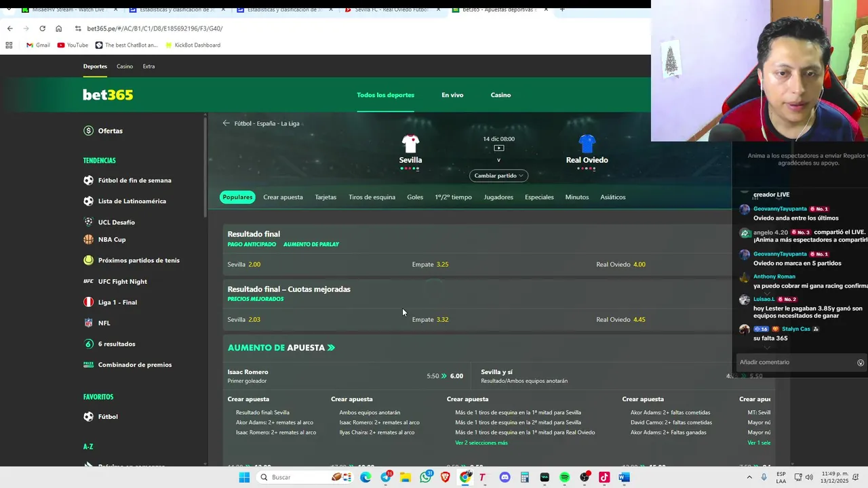Open the Minutos tab
The width and height of the screenshot is (868, 488).
(577, 197)
